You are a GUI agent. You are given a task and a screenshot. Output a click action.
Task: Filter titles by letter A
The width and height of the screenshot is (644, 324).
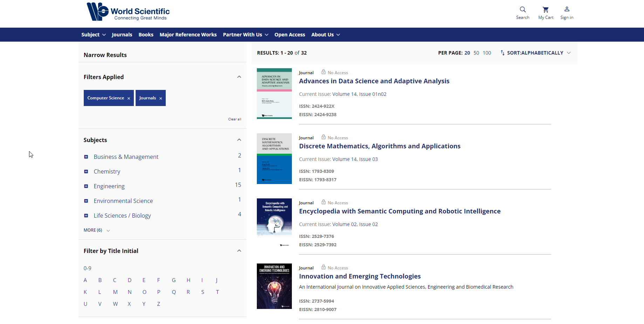[85, 280]
